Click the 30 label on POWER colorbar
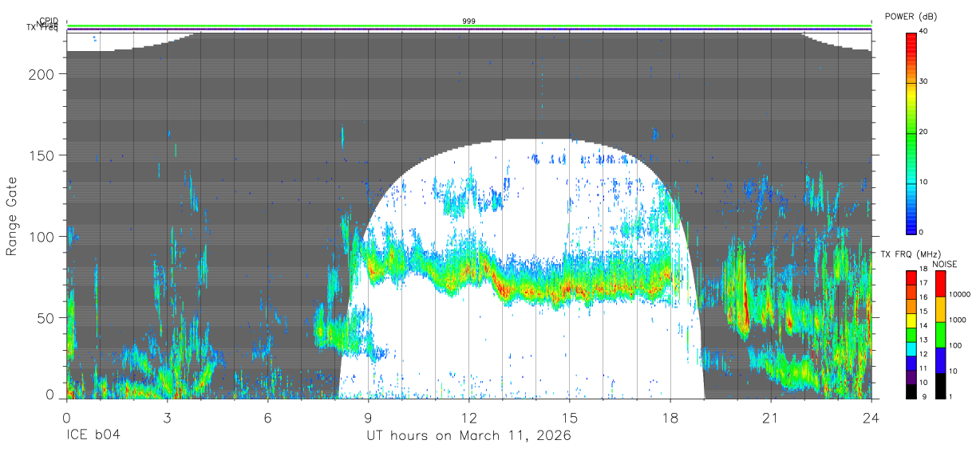Screen dimensions: 980x452 point(924,81)
